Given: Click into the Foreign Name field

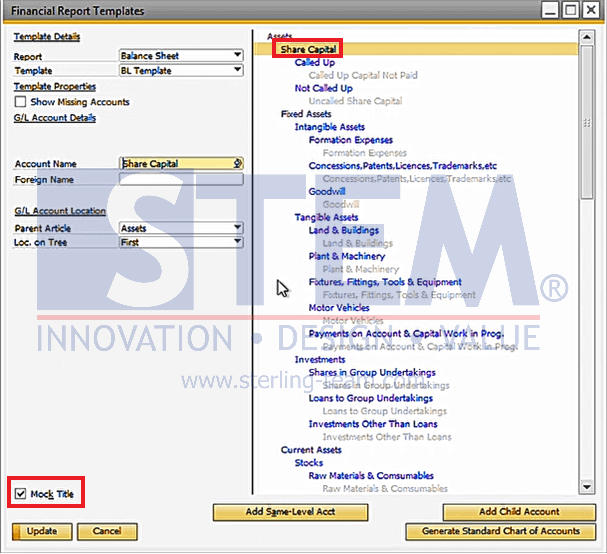Looking at the screenshot, I should point(180,180).
